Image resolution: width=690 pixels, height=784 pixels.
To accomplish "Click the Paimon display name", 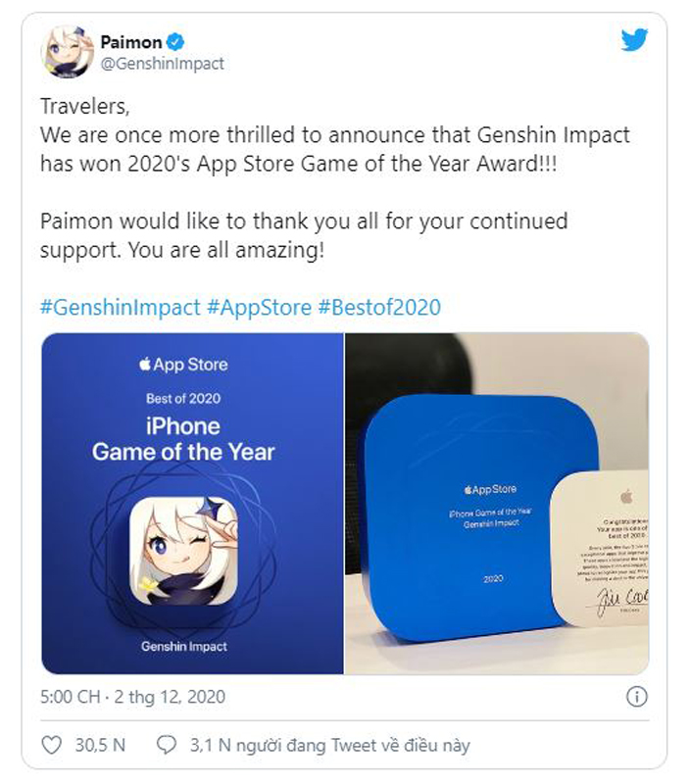I will (131, 41).
